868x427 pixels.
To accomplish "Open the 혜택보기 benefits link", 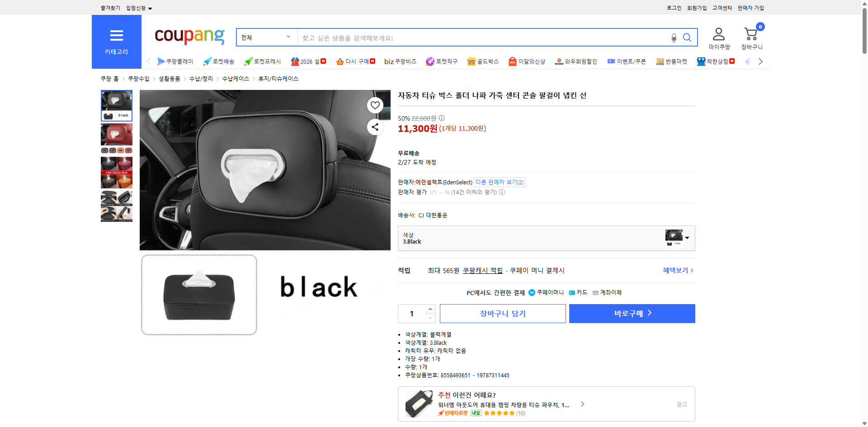I will tap(675, 270).
